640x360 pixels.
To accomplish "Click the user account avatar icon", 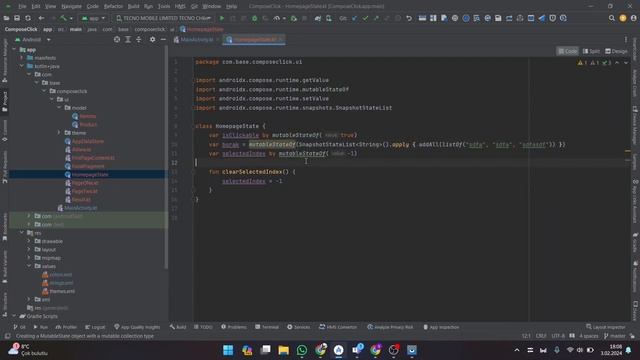I will 633,18.
